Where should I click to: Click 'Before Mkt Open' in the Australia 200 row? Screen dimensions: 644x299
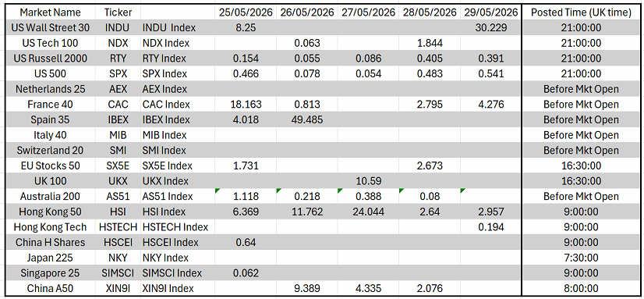[581, 196]
